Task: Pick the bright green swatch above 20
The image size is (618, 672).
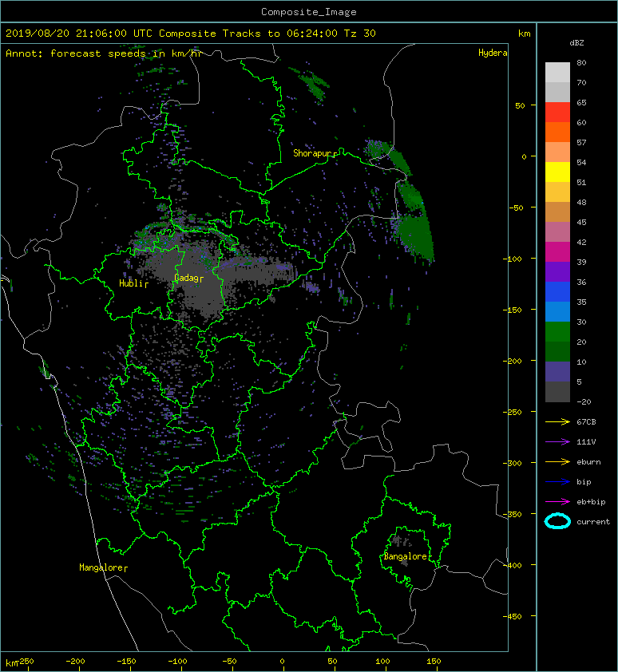Action: [557, 332]
